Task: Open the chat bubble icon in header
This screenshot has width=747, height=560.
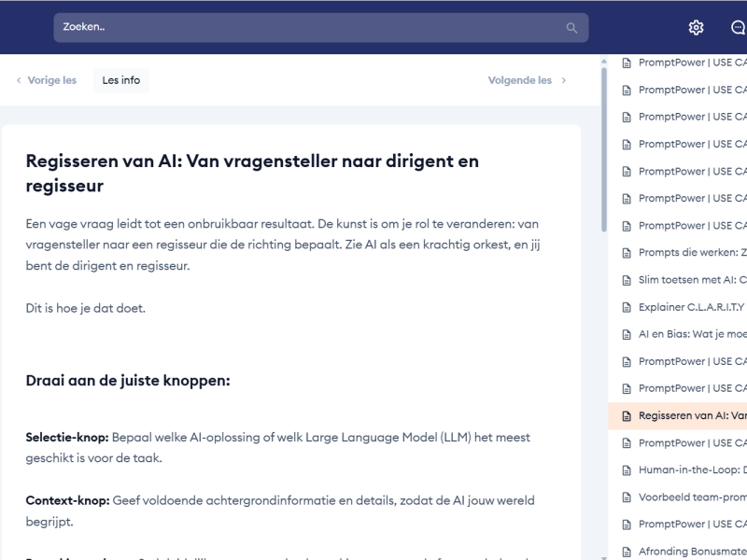Action: (738, 28)
